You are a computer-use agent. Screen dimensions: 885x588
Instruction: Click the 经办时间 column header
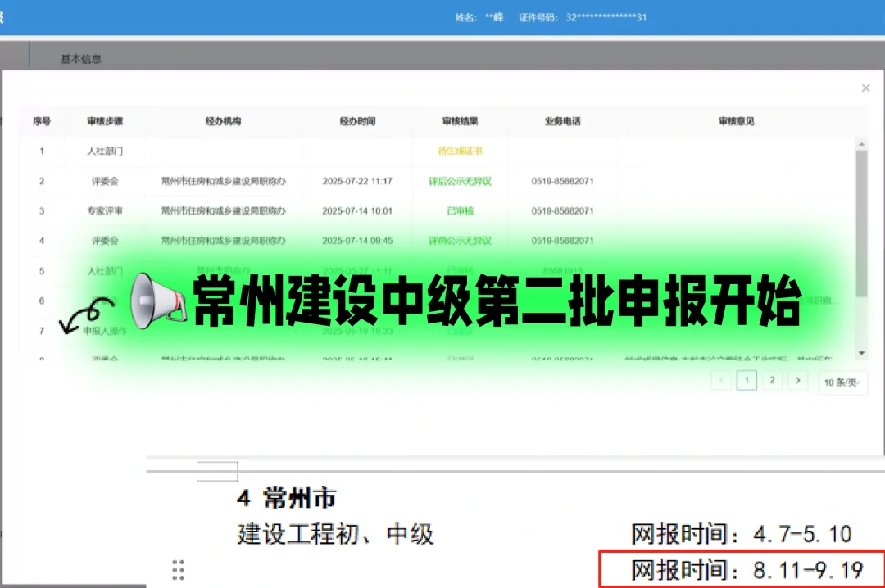tap(357, 121)
